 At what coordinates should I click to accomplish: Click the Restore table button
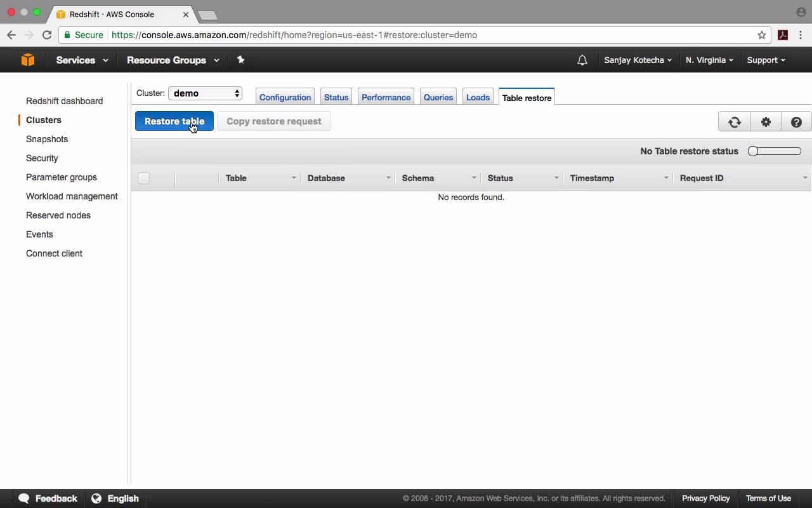click(174, 121)
